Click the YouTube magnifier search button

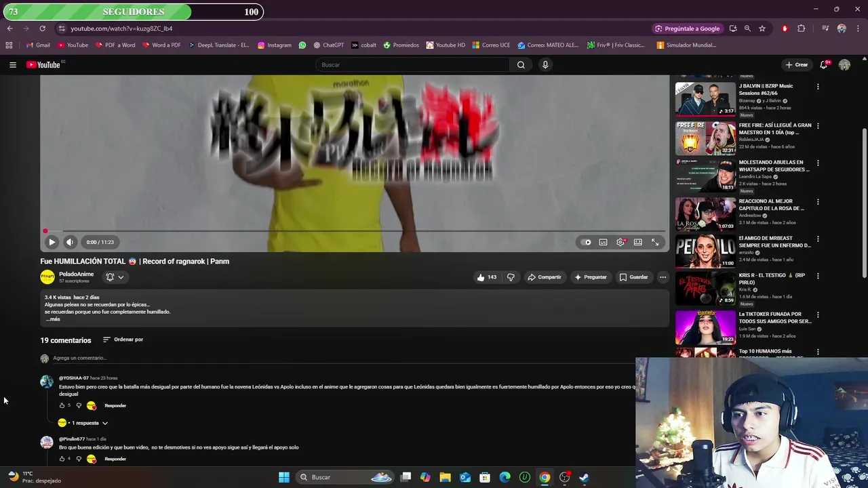tap(521, 64)
